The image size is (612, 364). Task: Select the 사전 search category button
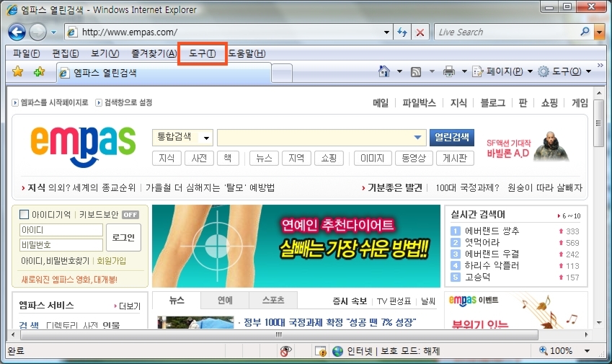[x=199, y=158]
